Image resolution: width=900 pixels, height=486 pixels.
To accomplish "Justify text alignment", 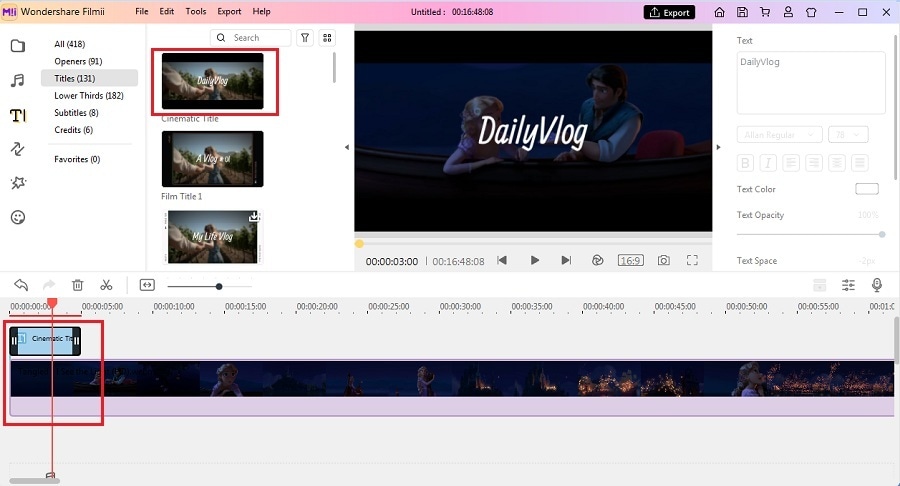I will 860,163.
